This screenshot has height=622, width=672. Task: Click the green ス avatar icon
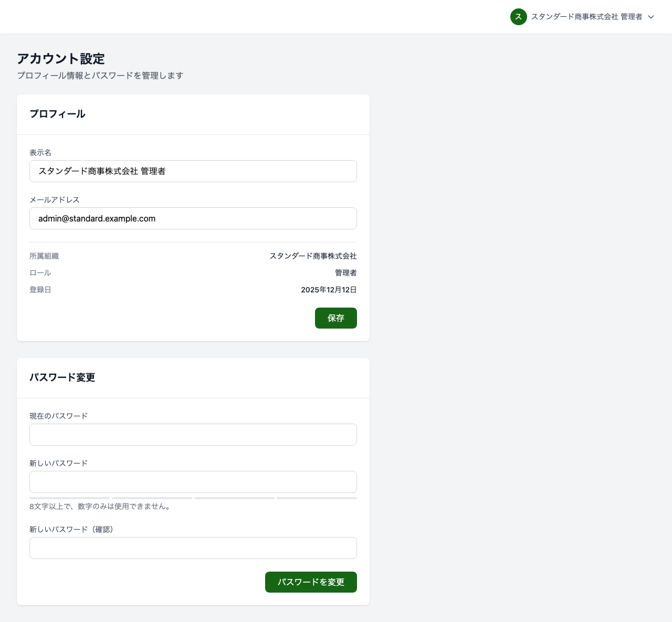coord(519,17)
